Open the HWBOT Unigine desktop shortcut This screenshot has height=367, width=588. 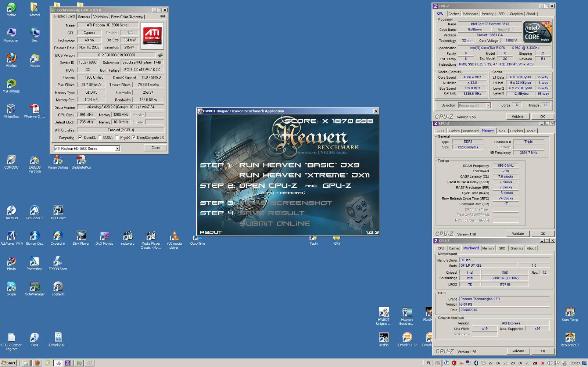point(384,316)
